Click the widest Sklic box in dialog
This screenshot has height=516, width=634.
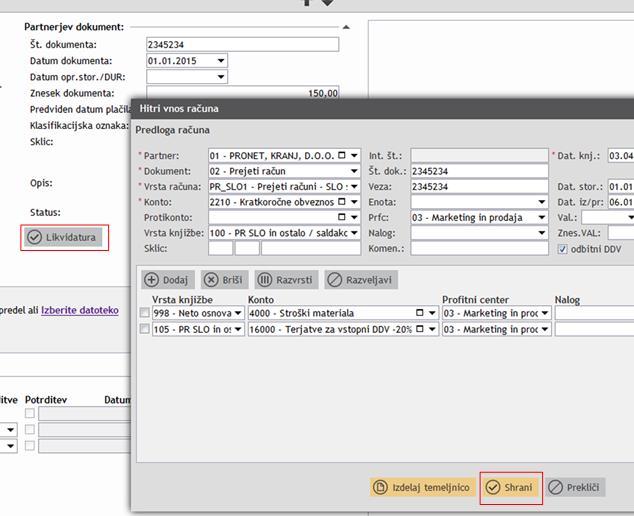311,248
